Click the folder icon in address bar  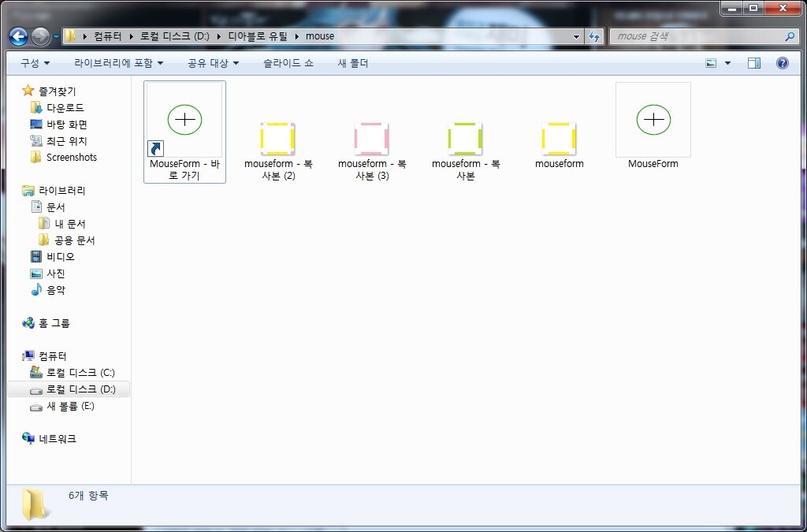(x=70, y=36)
